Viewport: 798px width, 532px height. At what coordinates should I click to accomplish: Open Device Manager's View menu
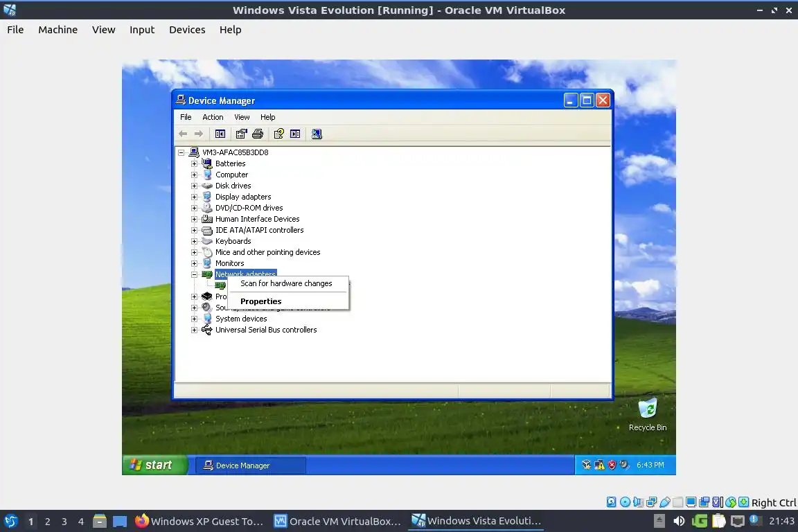click(x=242, y=117)
